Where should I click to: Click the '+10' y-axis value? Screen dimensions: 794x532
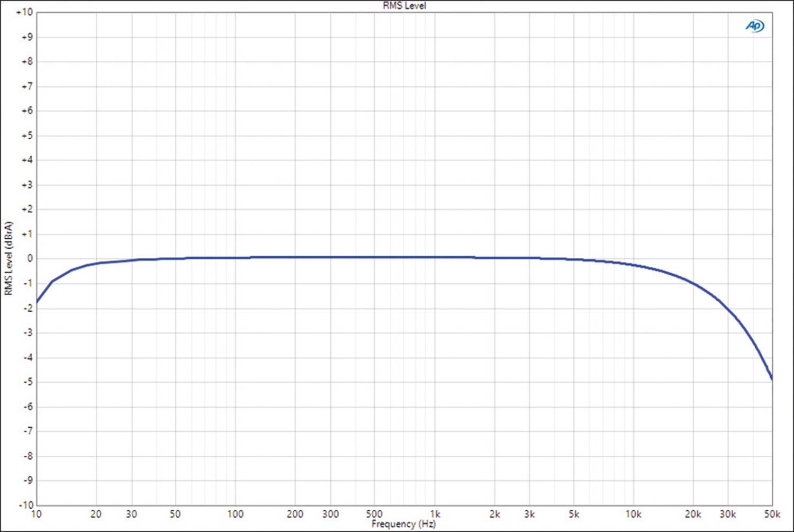point(24,12)
